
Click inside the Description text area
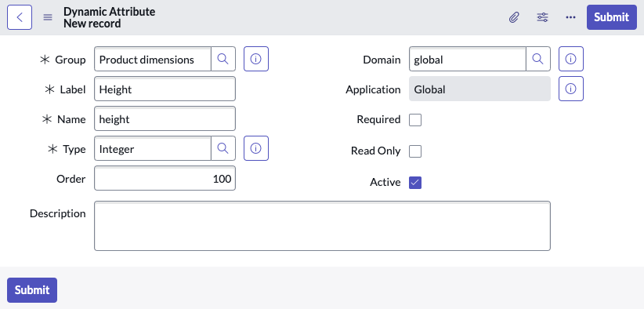click(323, 226)
